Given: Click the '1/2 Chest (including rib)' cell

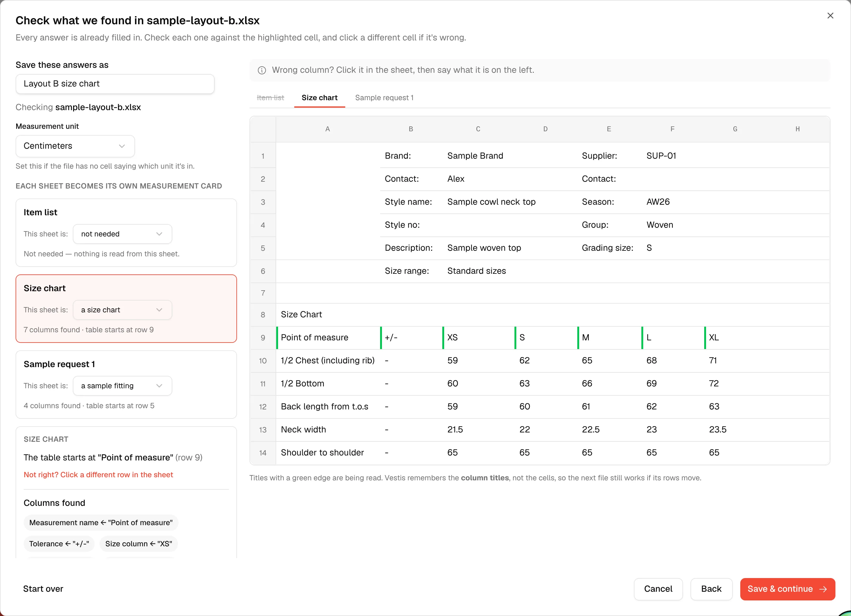Looking at the screenshot, I should (x=328, y=360).
